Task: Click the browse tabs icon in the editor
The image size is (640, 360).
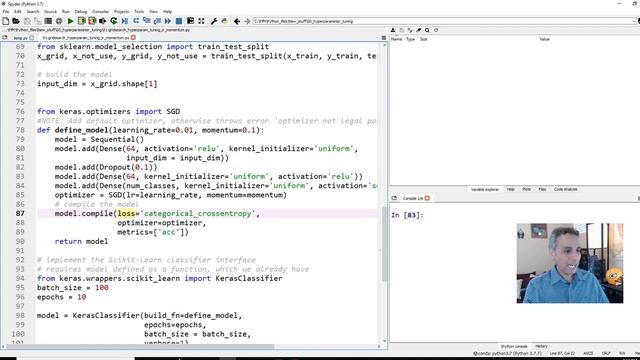Action: (5, 38)
